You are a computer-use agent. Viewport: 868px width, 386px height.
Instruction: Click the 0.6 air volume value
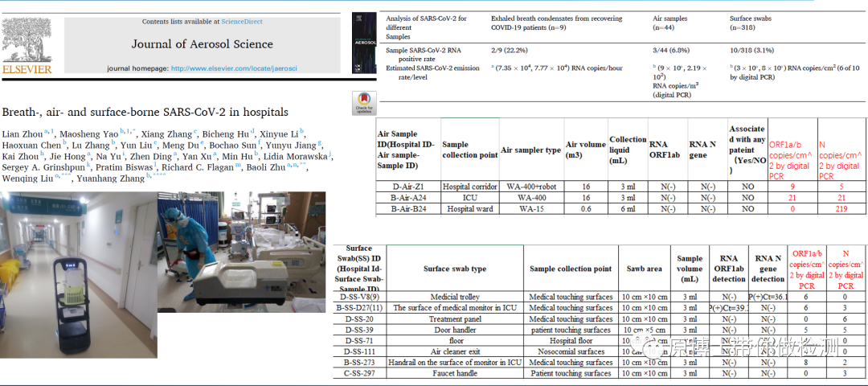(586, 209)
